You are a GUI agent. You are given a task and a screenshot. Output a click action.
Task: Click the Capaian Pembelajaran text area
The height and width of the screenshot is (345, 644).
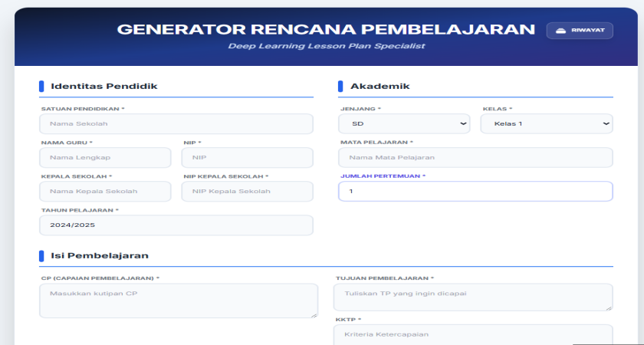pos(178,300)
